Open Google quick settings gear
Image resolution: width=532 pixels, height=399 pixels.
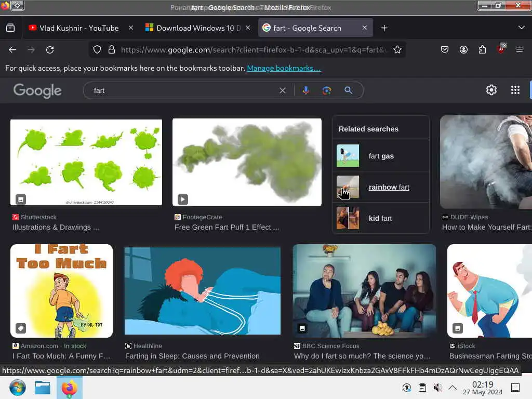click(491, 90)
